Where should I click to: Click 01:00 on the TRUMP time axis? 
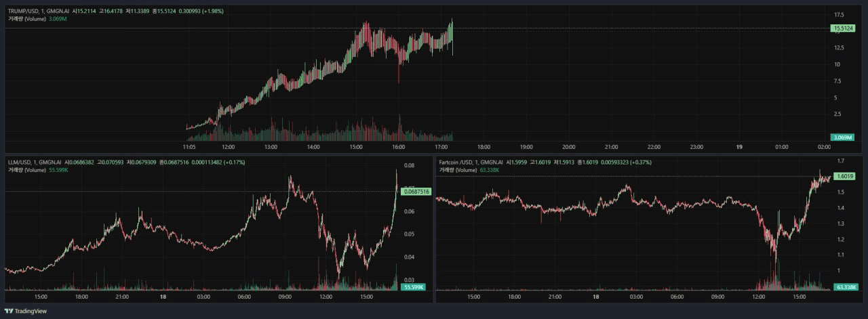tap(782, 146)
